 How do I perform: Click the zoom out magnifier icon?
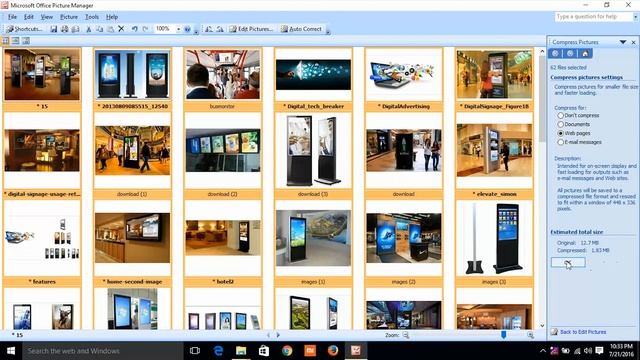pos(406,335)
